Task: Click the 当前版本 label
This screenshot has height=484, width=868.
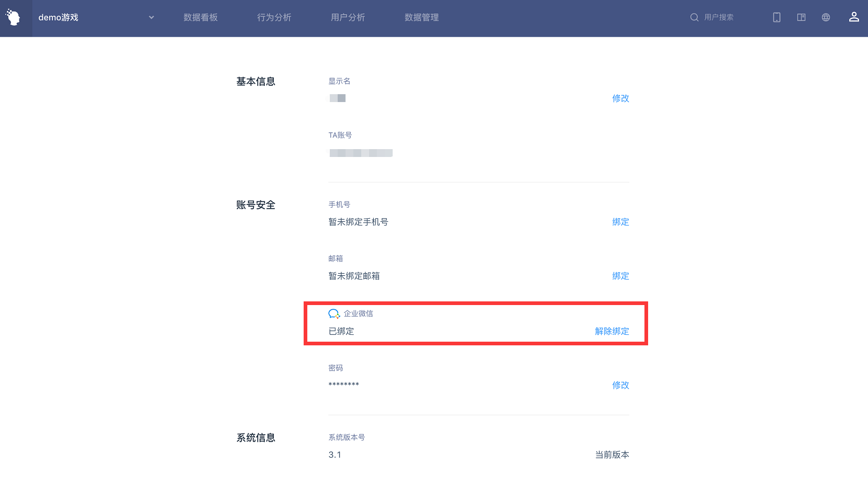Action: coord(611,455)
